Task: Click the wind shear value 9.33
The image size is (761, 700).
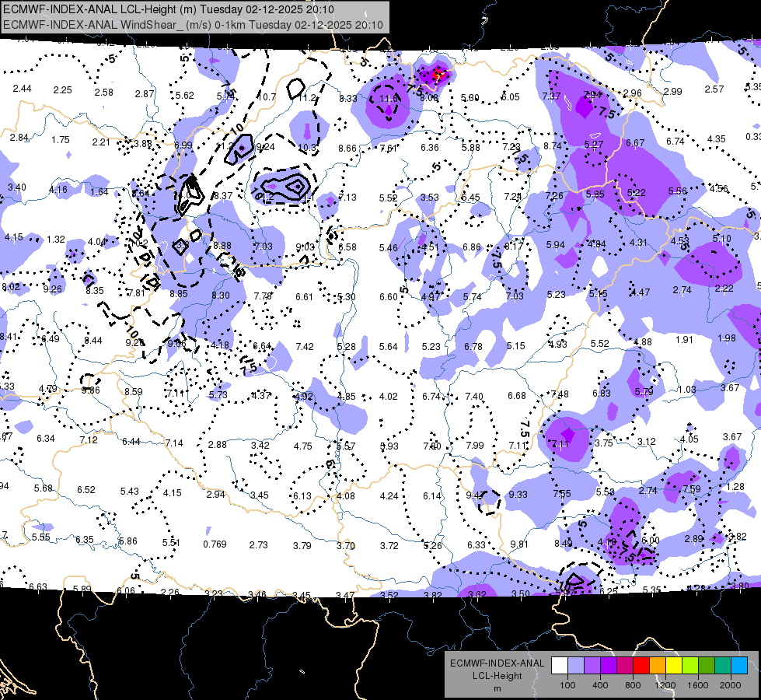Action: click(518, 494)
